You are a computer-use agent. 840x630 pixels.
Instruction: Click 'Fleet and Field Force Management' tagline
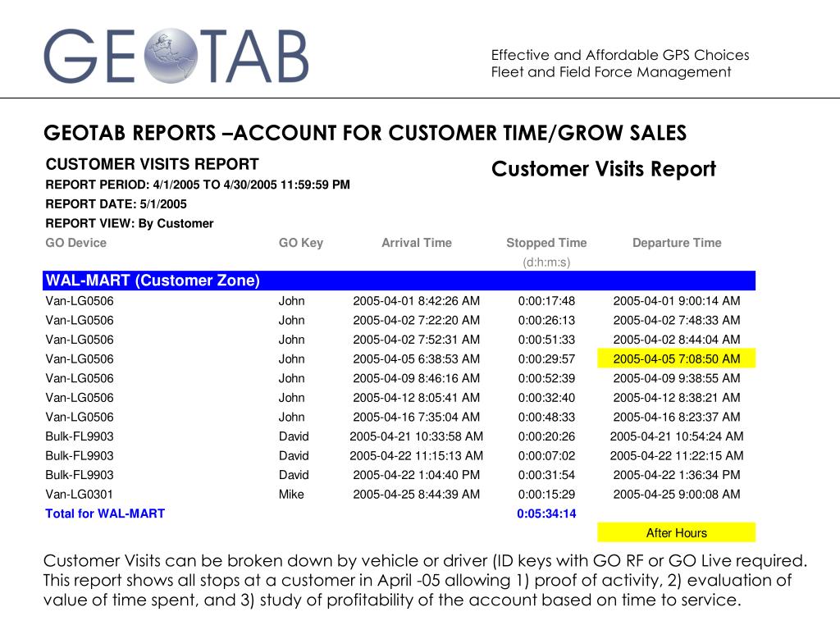[610, 72]
